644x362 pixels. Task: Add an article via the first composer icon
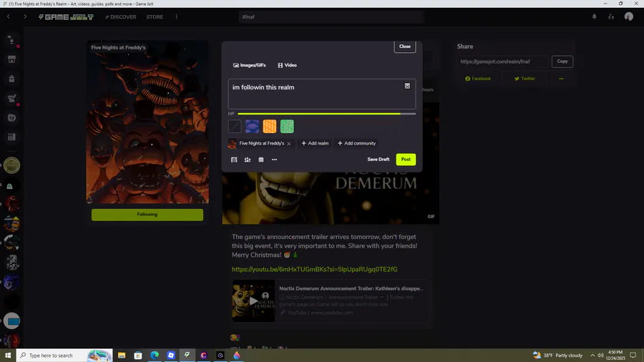pyautogui.click(x=234, y=160)
